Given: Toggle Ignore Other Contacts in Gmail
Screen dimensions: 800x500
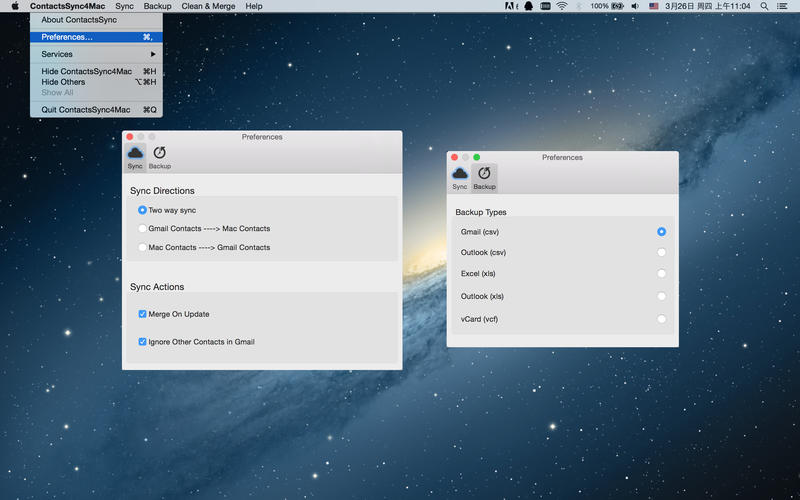Looking at the screenshot, I should pos(142,342).
